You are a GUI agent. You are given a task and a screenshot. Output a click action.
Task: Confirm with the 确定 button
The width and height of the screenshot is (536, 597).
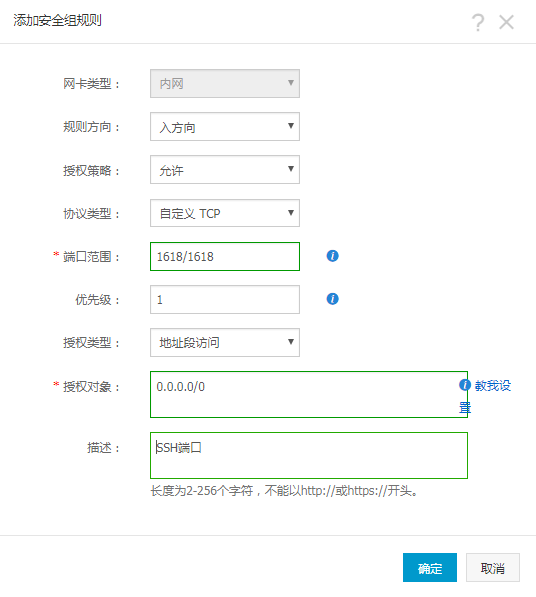pyautogui.click(x=430, y=567)
